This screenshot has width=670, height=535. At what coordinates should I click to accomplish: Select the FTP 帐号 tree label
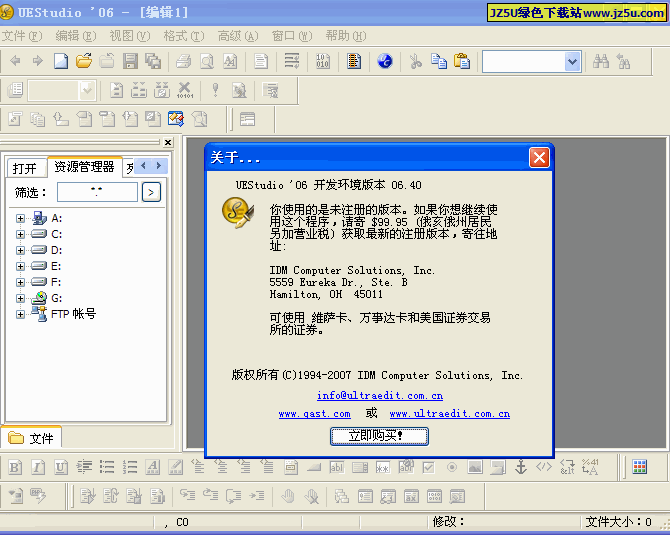pos(73,314)
